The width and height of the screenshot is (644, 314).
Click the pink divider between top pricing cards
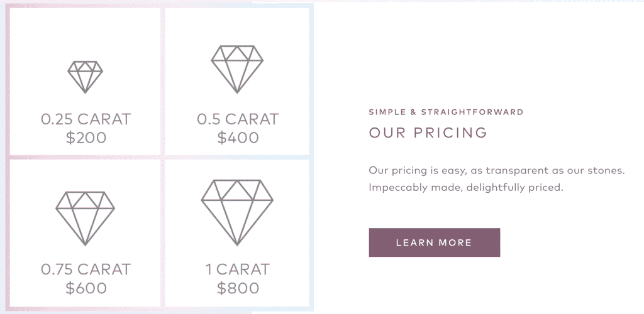pyautogui.click(x=163, y=81)
